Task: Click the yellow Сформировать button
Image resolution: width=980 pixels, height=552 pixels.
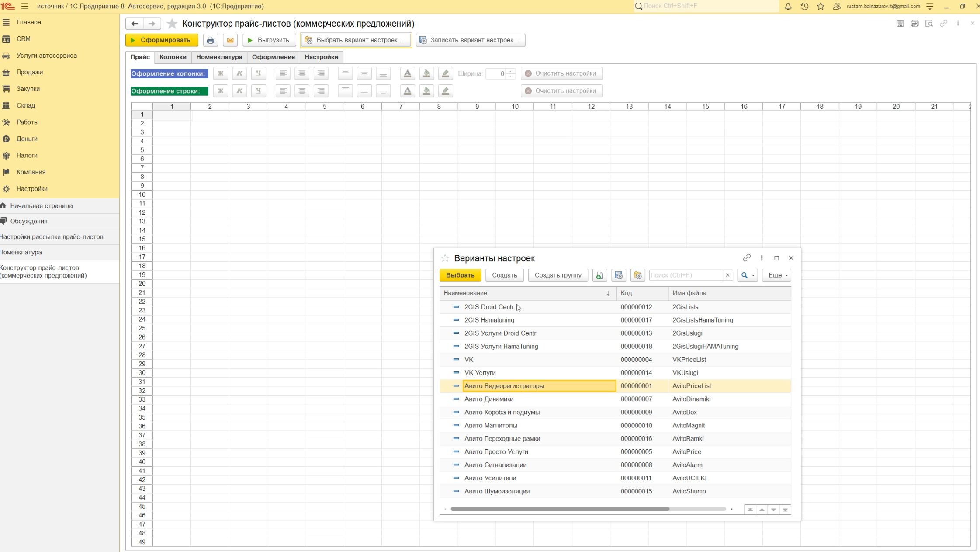Action: click(162, 40)
